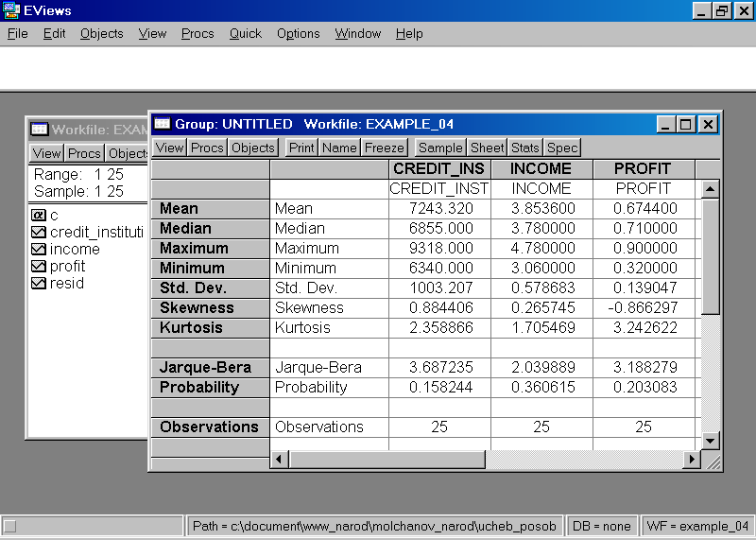Open the File menu
This screenshot has height=540, width=756.
[x=18, y=34]
